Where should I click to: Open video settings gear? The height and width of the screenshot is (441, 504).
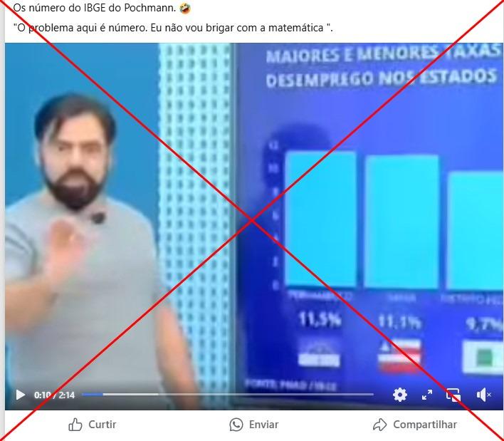[x=400, y=395]
